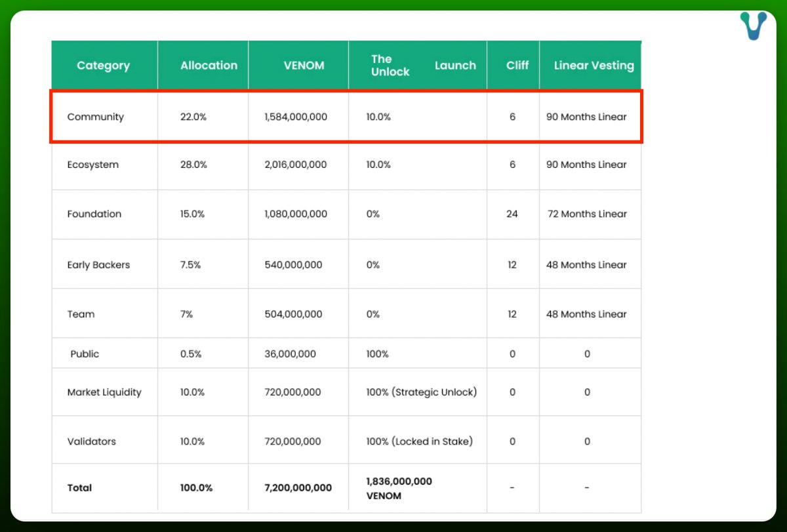This screenshot has width=787, height=532.
Task: Select the Total row label
Action: coord(79,488)
